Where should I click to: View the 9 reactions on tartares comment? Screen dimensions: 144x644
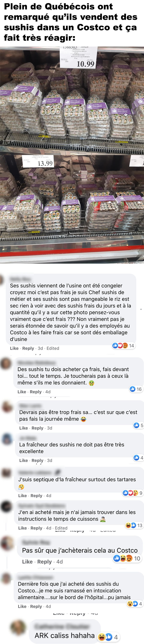coord(132,493)
